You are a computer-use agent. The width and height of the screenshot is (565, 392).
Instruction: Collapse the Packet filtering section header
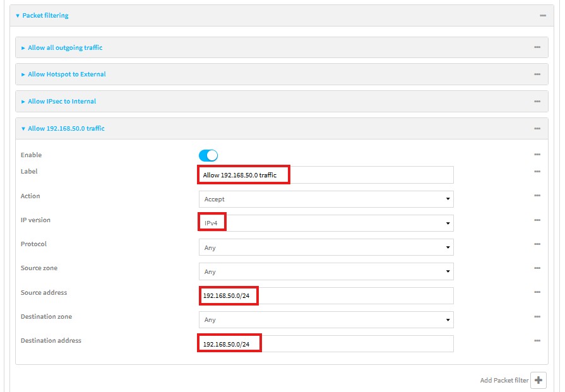tap(45, 16)
